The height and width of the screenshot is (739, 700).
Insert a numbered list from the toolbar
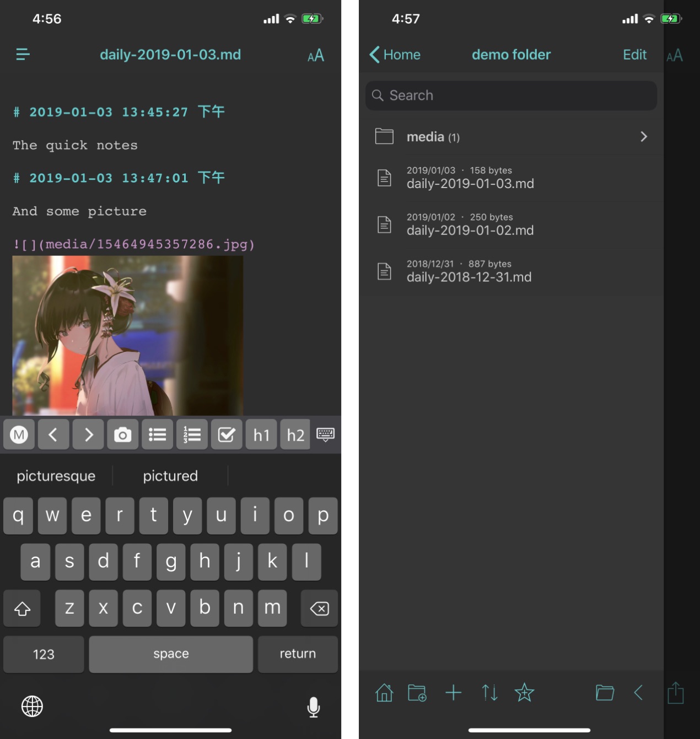(x=192, y=435)
